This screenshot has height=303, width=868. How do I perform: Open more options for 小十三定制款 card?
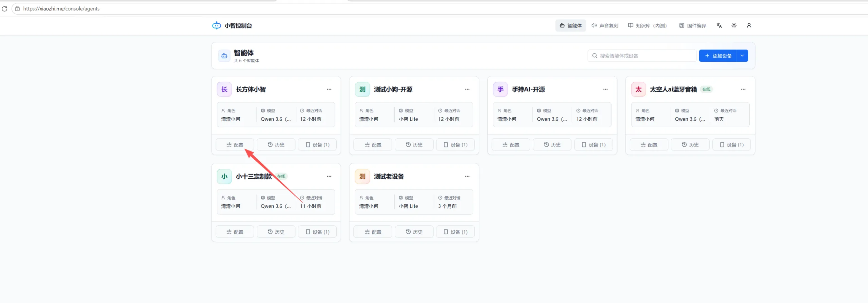point(329,176)
